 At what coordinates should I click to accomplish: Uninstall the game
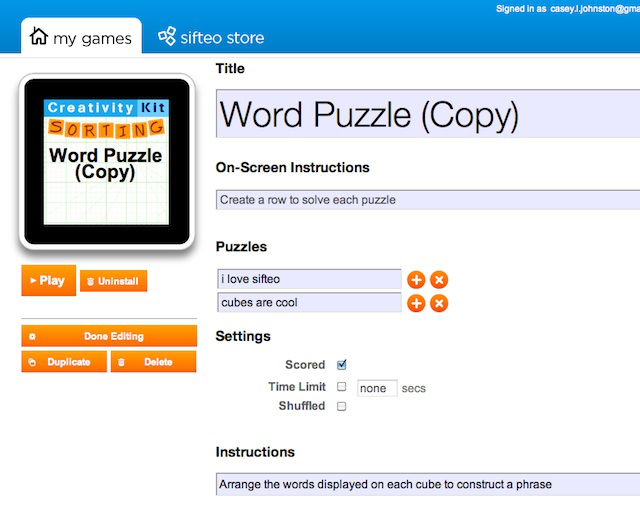[x=113, y=281]
